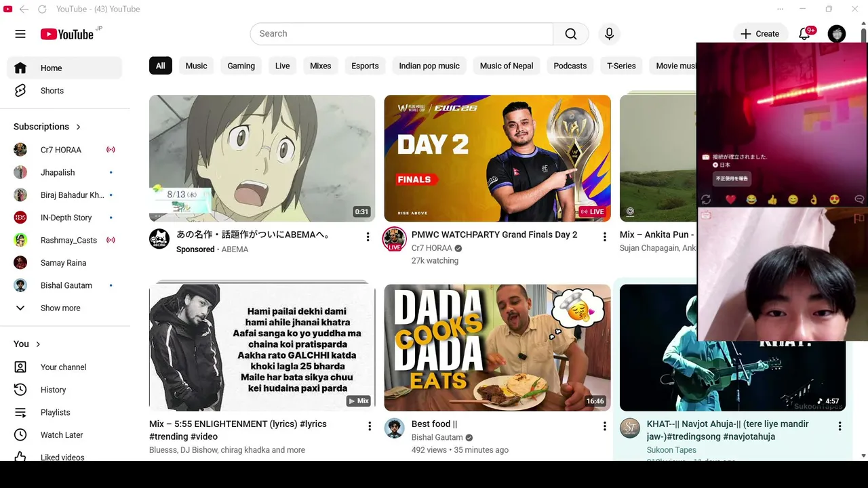Send a laughing-crying emoji reaction
The height and width of the screenshot is (488, 868).
[751, 199]
